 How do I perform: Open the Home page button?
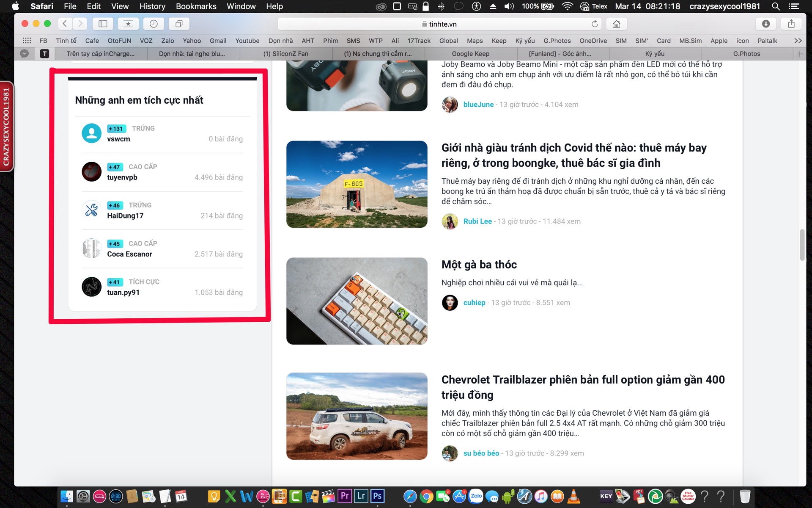(x=617, y=24)
